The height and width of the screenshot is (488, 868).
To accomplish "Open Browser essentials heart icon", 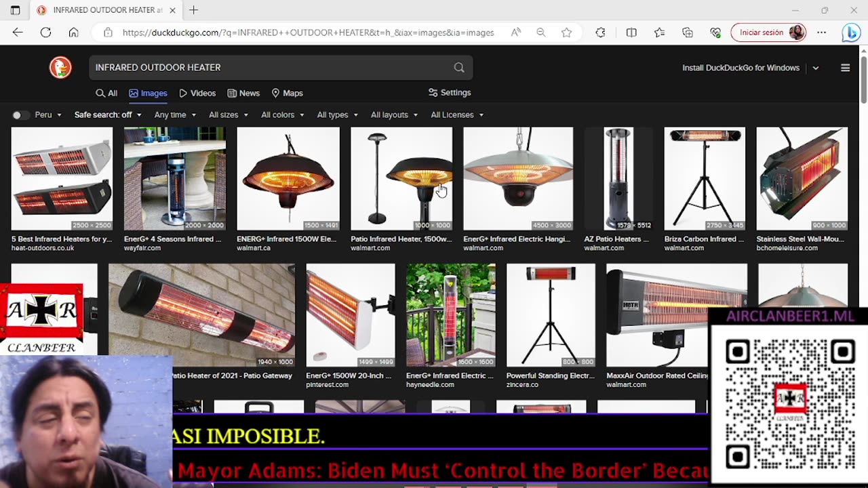I will coord(715,32).
